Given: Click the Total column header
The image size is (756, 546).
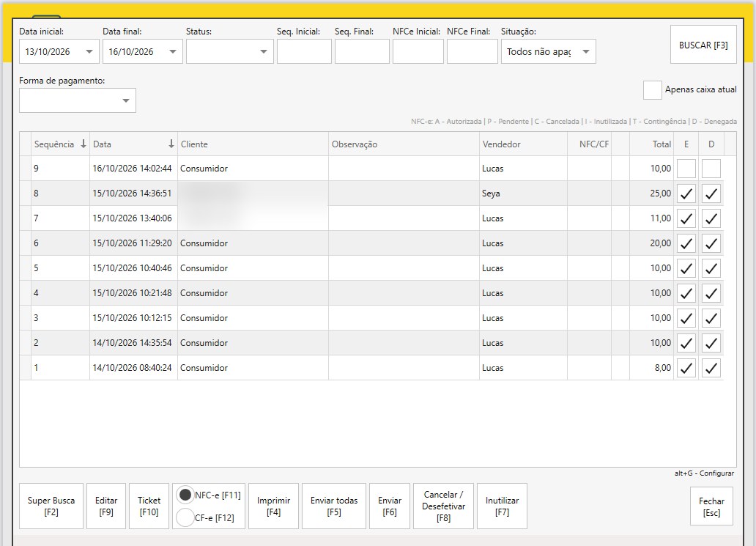Looking at the screenshot, I should 651,144.
